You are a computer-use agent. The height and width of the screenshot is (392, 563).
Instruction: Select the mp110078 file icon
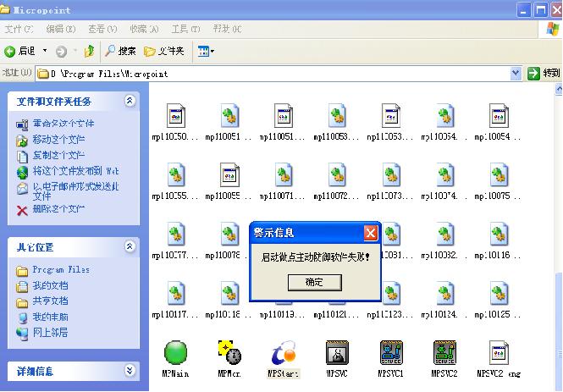point(229,234)
